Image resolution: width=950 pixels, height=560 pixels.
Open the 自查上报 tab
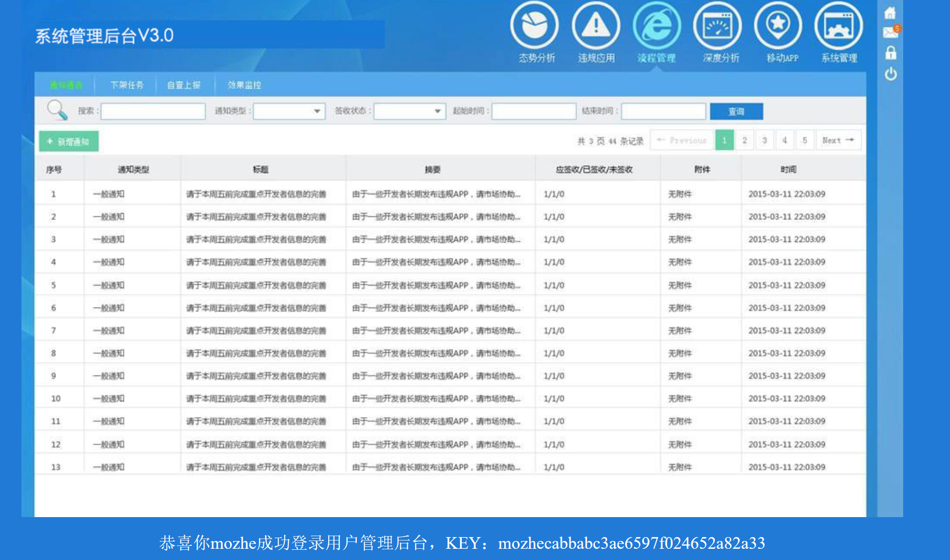[184, 85]
